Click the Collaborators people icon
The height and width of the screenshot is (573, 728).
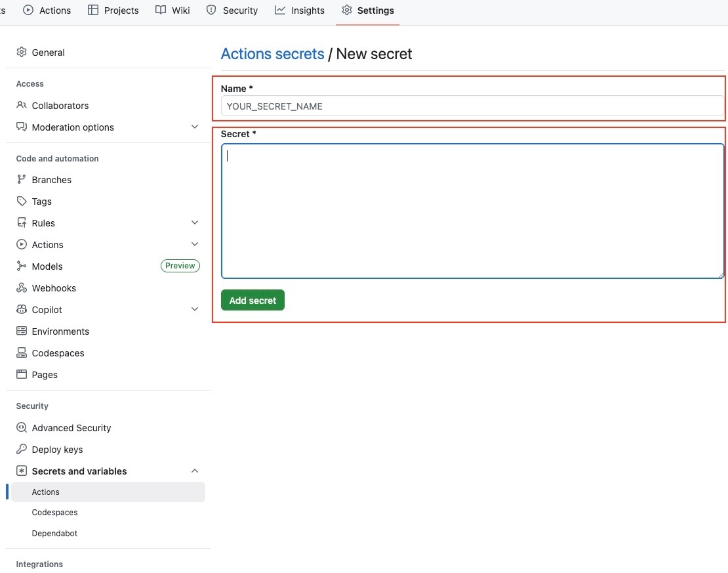click(22, 106)
